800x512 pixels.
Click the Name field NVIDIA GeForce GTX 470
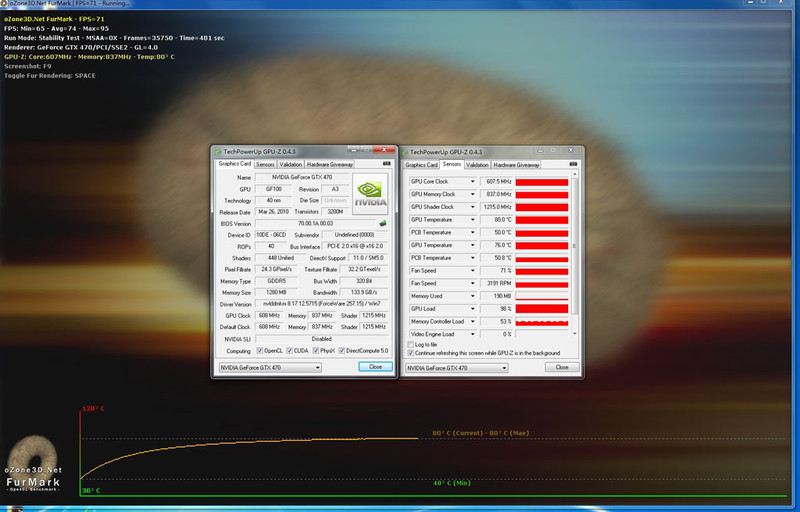302,177
